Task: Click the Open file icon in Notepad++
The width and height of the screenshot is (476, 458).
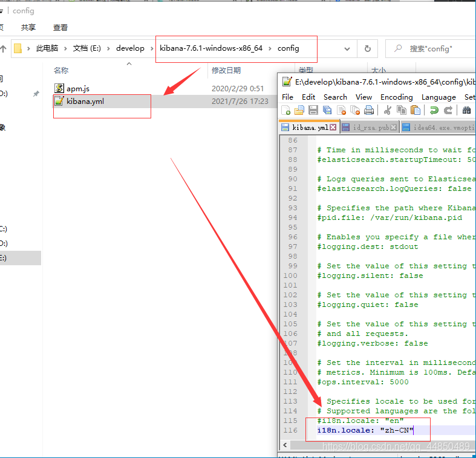Action: 299,110
